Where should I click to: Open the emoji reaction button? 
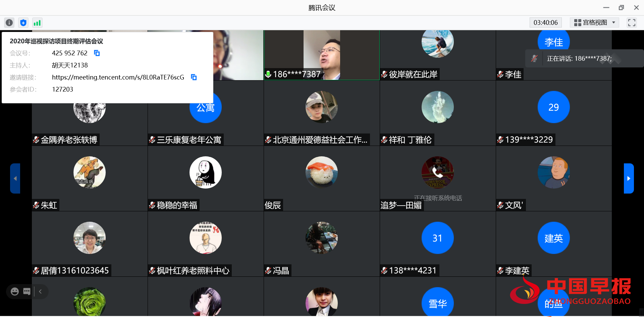[15, 292]
